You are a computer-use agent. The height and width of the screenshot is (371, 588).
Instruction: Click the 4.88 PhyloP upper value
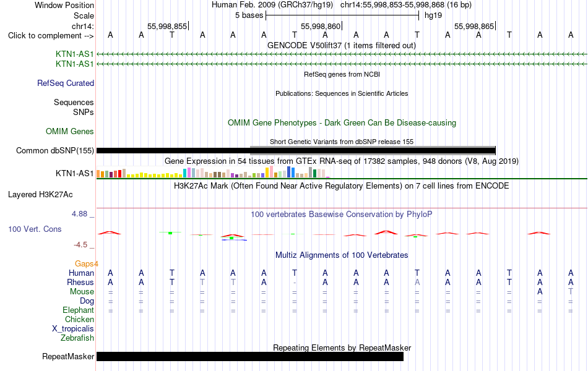(79, 214)
